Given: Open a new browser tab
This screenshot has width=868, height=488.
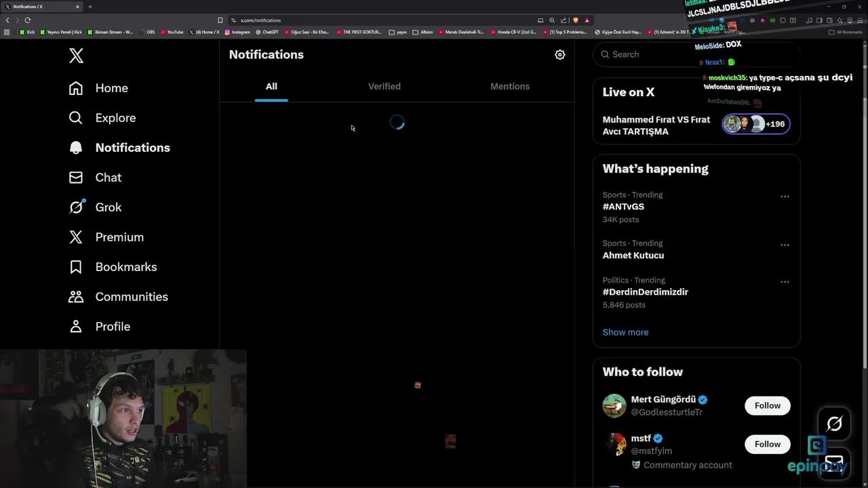Looking at the screenshot, I should [x=90, y=7].
